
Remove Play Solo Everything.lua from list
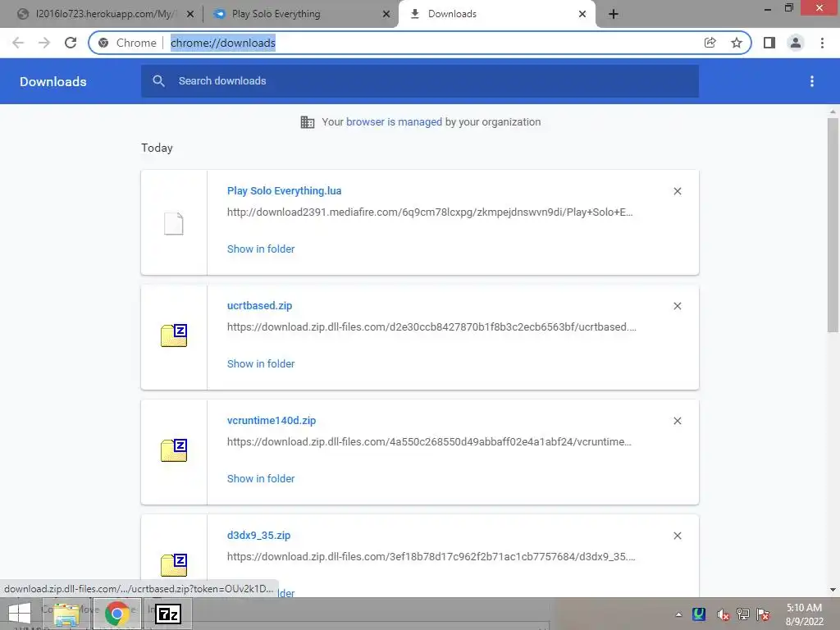677,191
